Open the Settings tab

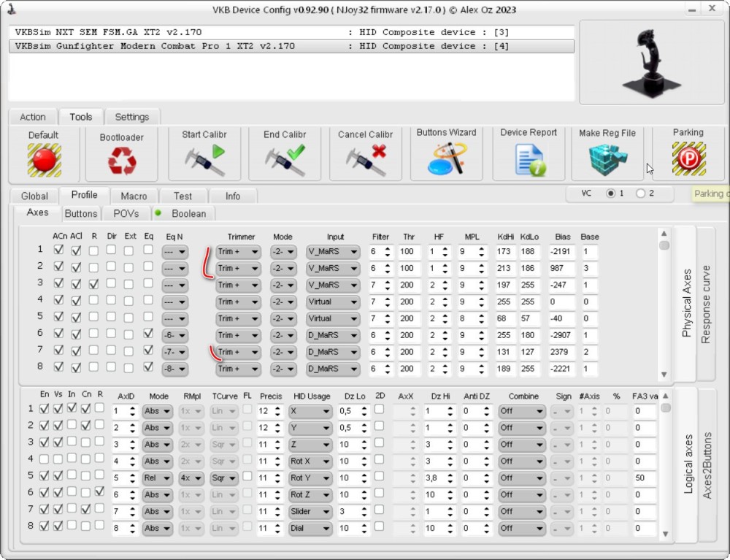tap(132, 117)
